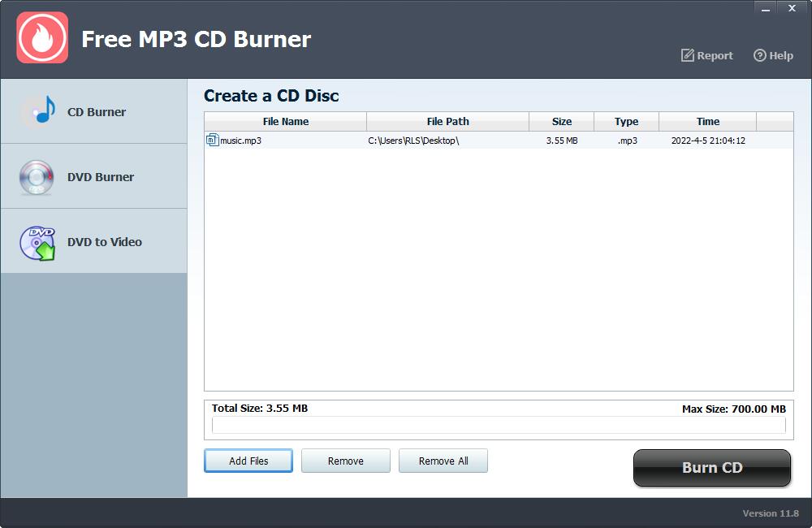Viewport: 812px width, 528px height.
Task: Click the music.mp3 file icon
Action: pyautogui.click(x=212, y=140)
